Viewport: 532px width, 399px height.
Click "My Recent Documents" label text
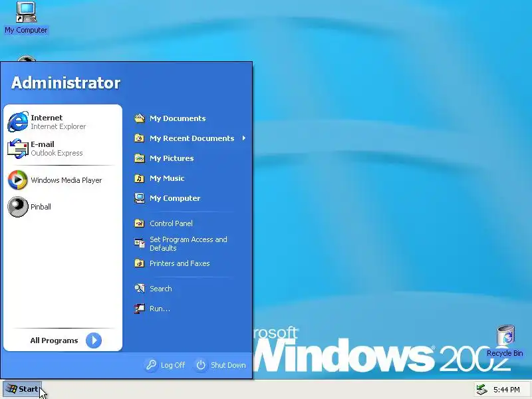(x=192, y=138)
